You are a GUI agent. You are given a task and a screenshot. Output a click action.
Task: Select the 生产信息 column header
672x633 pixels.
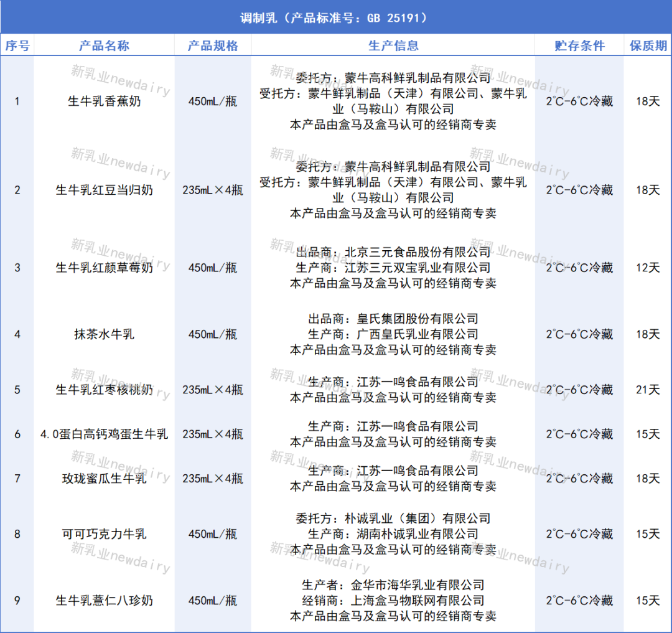393,45
